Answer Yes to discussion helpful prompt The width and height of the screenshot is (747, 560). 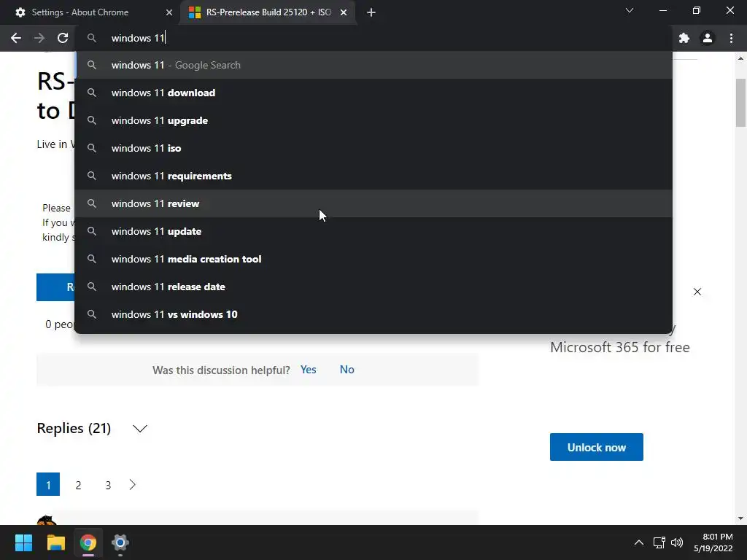click(x=309, y=370)
